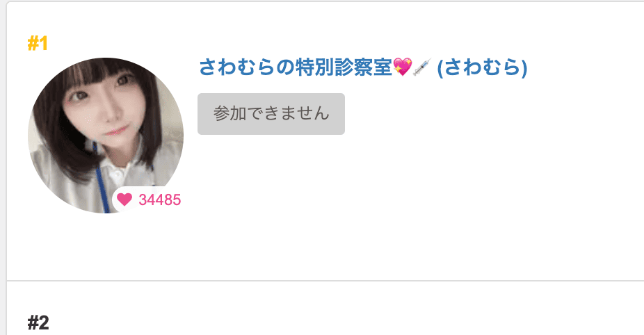644x335 pixels.
Task: Click the pink heart icon beside 34485
Action: pos(124,199)
